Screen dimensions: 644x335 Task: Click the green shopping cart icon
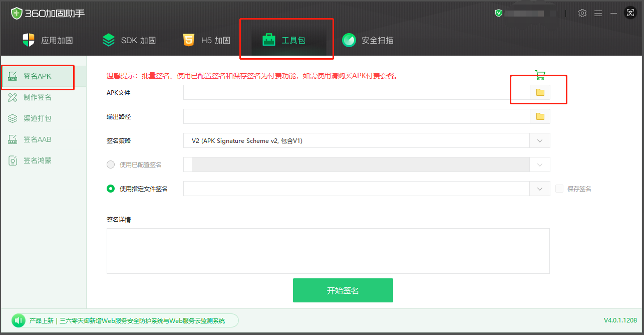pyautogui.click(x=540, y=75)
